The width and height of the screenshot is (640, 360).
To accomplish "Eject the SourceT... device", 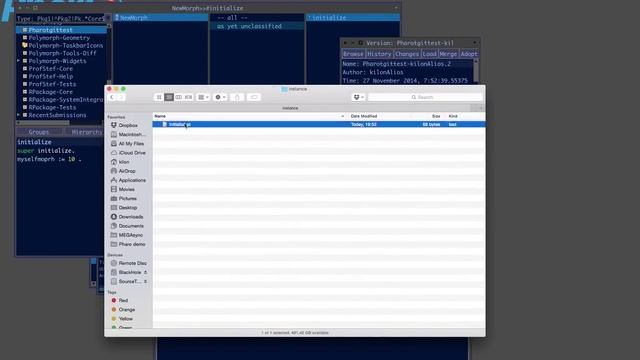I will coord(145,282).
